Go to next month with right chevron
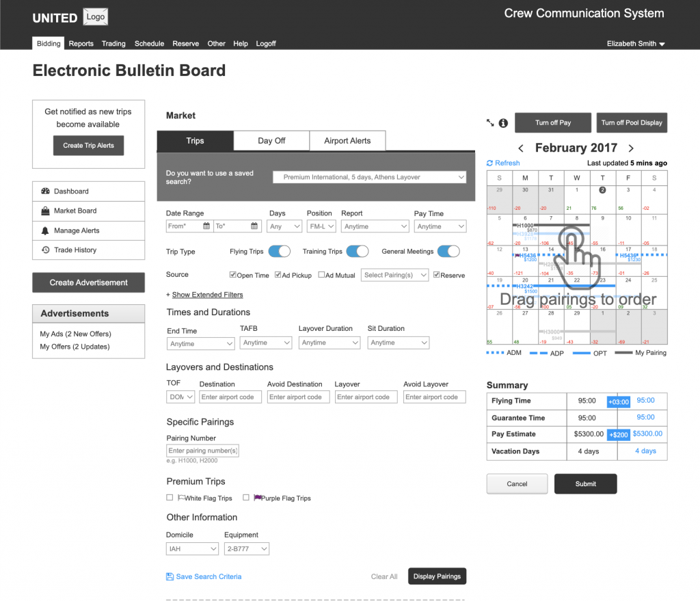The image size is (700, 601). tap(631, 148)
